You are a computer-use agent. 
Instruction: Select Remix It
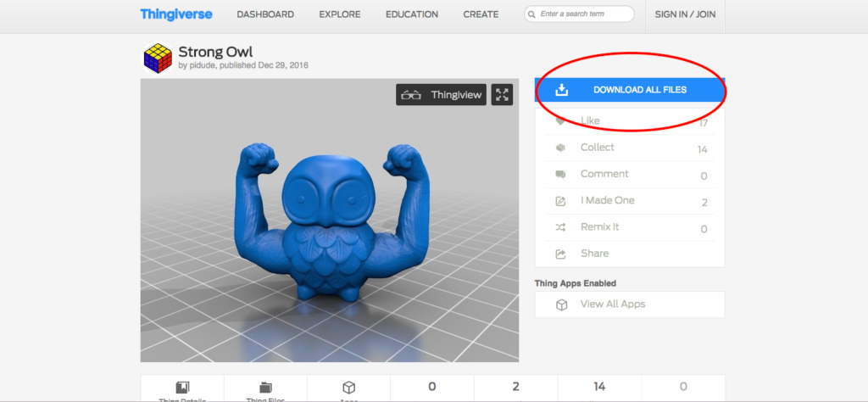[x=630, y=227]
